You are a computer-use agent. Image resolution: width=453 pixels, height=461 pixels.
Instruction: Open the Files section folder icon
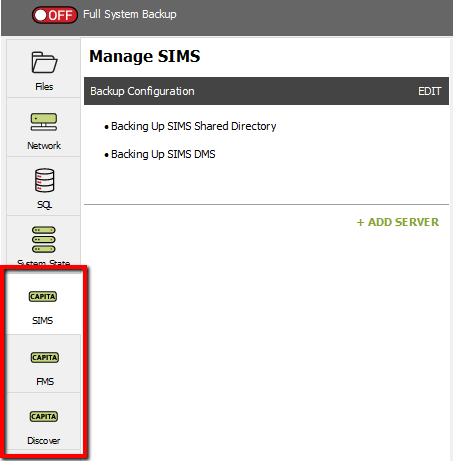(x=44, y=62)
